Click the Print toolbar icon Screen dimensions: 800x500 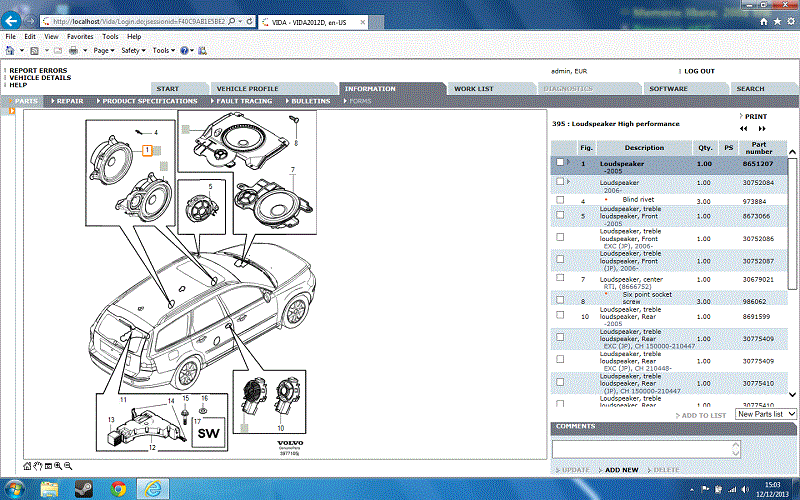tap(73, 51)
